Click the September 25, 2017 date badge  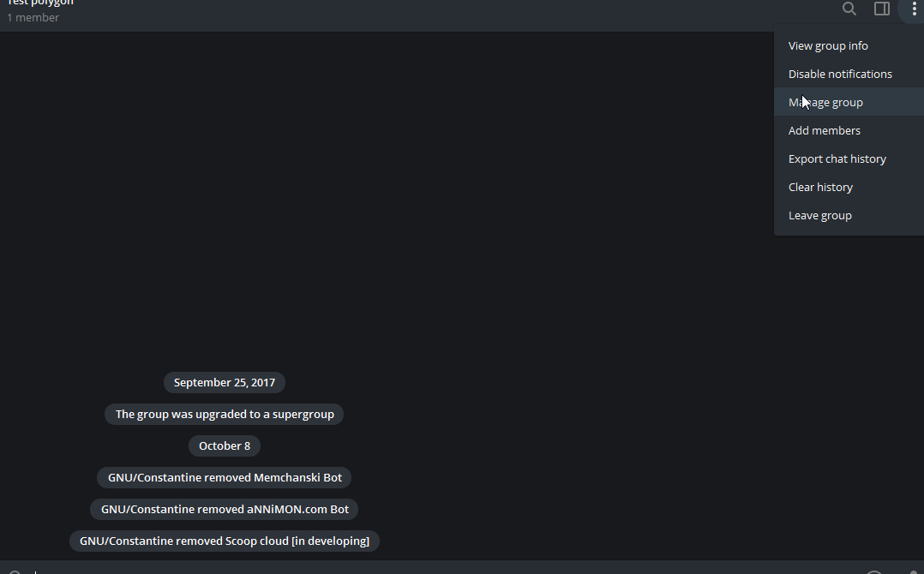[x=224, y=382]
